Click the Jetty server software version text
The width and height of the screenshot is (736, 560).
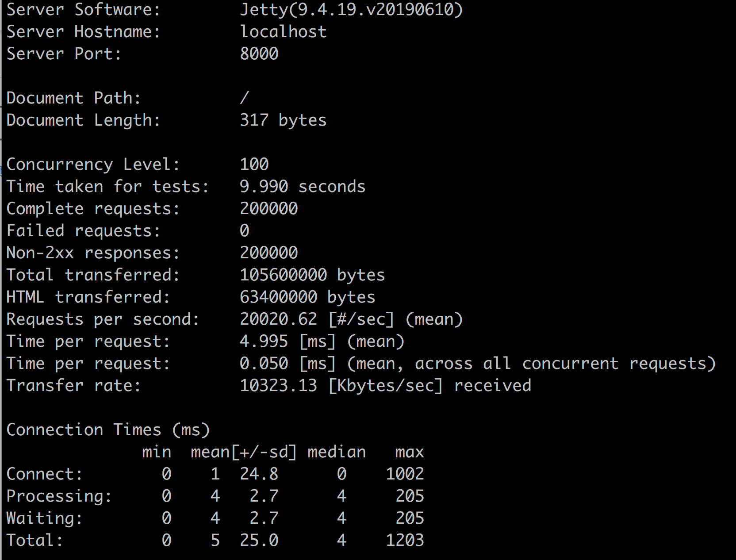(x=351, y=10)
